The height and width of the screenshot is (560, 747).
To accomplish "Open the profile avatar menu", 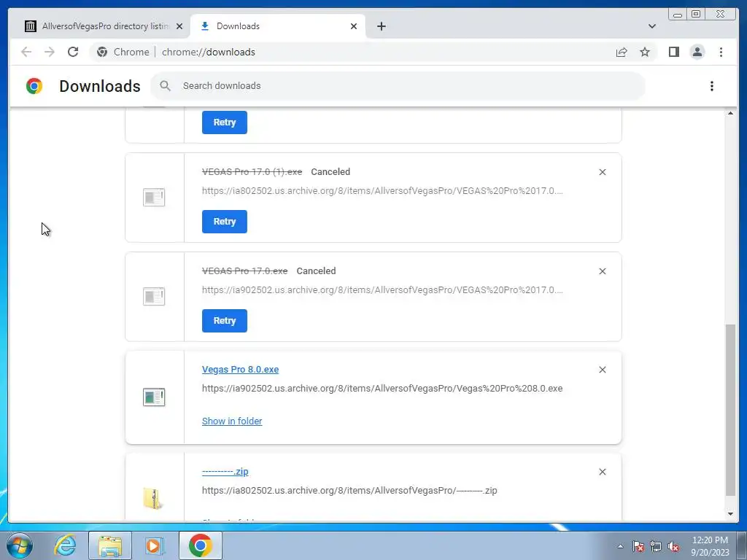I will tap(697, 52).
